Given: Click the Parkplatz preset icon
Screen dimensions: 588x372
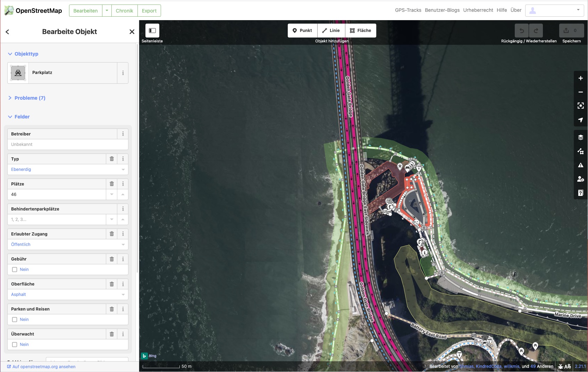Looking at the screenshot, I should click(x=18, y=73).
